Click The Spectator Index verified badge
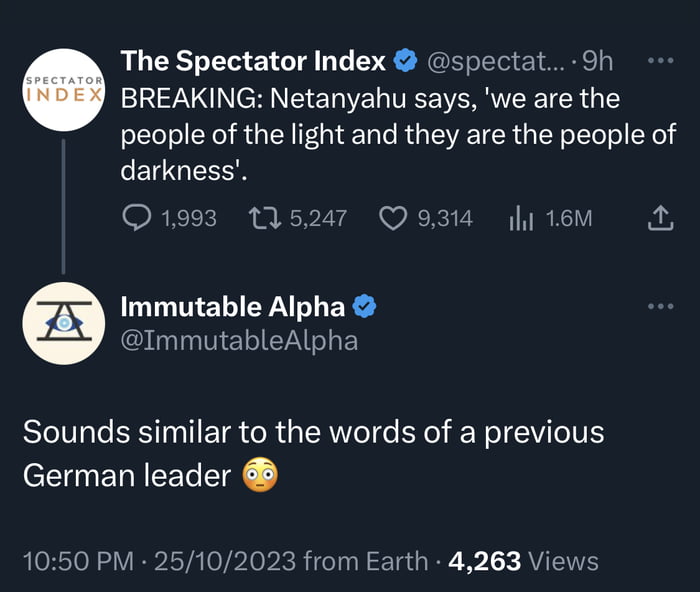 (405, 61)
